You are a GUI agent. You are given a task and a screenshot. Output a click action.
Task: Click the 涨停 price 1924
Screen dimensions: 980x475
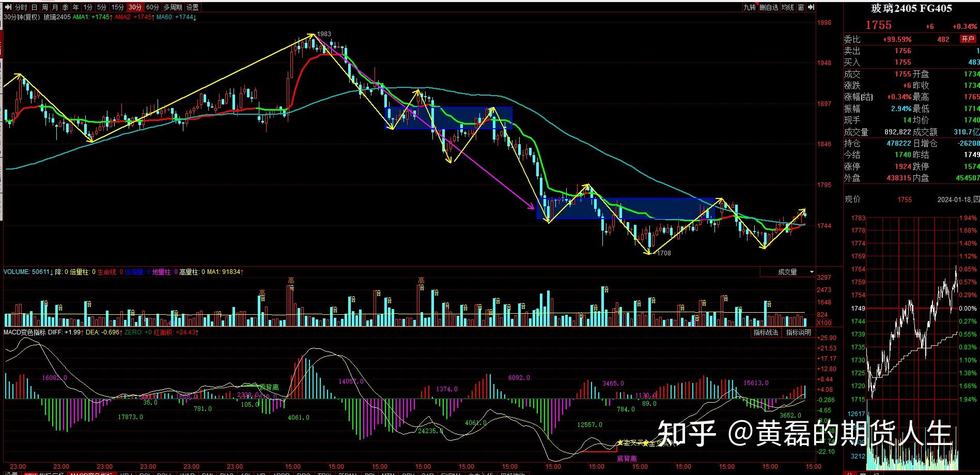(903, 166)
